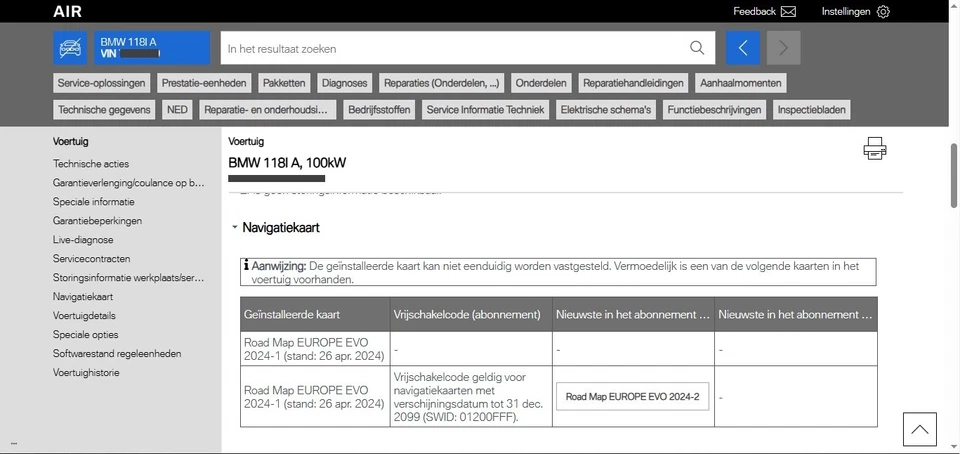This screenshot has height=454, width=960.
Task: Open Feedback envelope icon
Action: click(789, 12)
